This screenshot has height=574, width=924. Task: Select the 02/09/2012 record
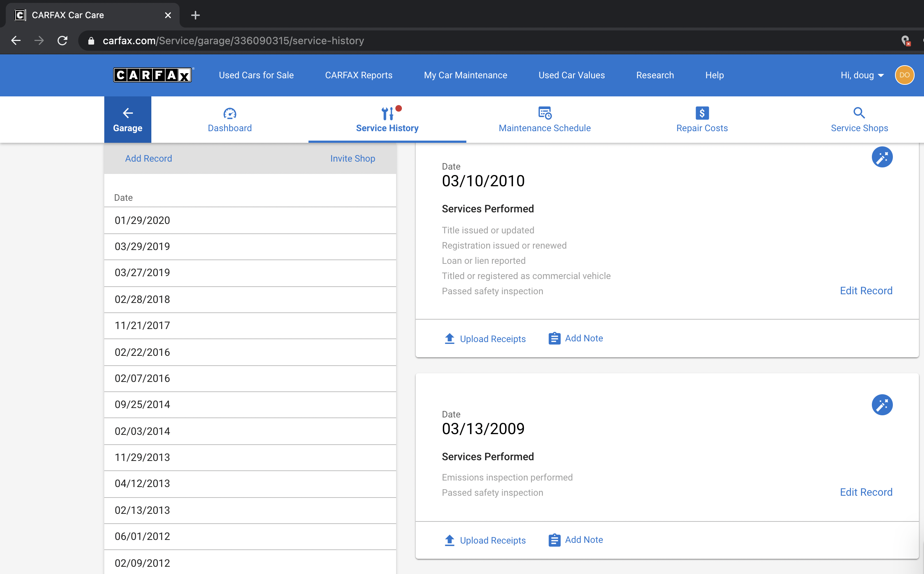coord(250,563)
